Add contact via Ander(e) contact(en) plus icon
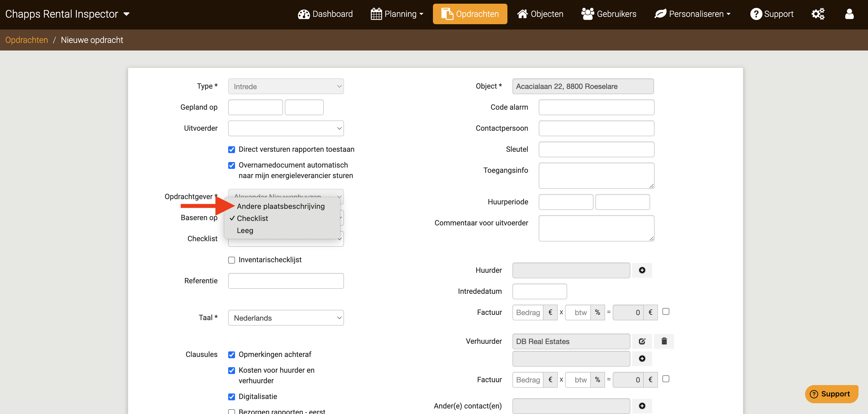 [642, 406]
